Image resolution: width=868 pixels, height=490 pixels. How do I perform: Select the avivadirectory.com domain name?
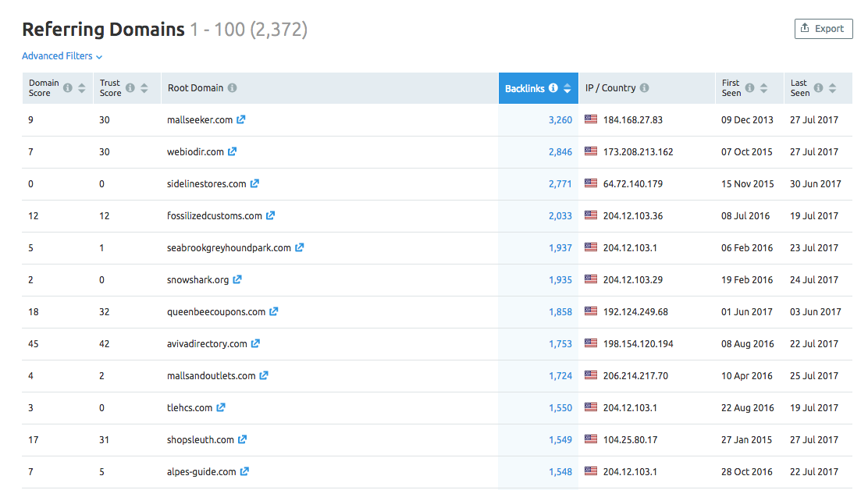[207, 344]
